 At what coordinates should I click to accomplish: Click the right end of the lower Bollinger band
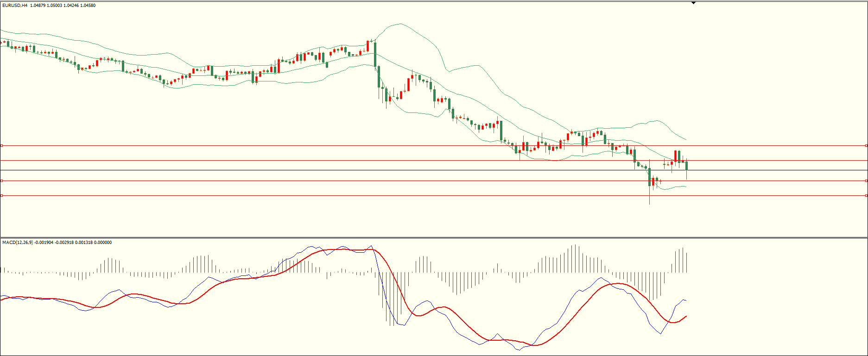pyautogui.click(x=686, y=187)
